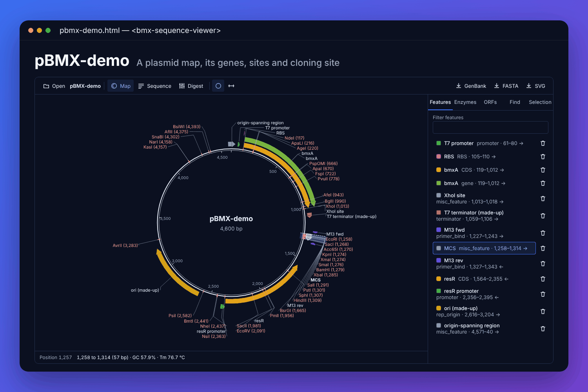588x392 pixels.
Task: Delete the ori (made-up) trash icon
Action: 543,312
